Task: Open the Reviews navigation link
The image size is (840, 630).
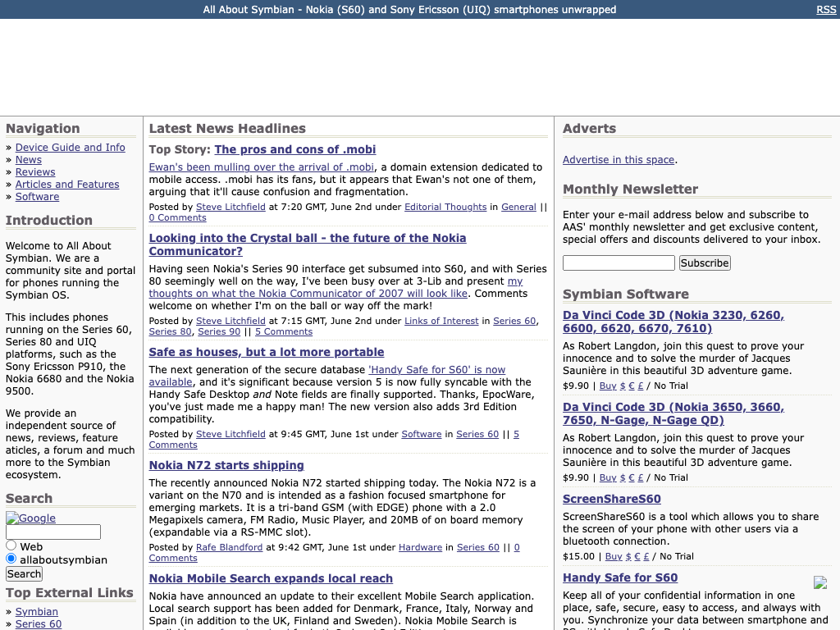Action: point(35,172)
